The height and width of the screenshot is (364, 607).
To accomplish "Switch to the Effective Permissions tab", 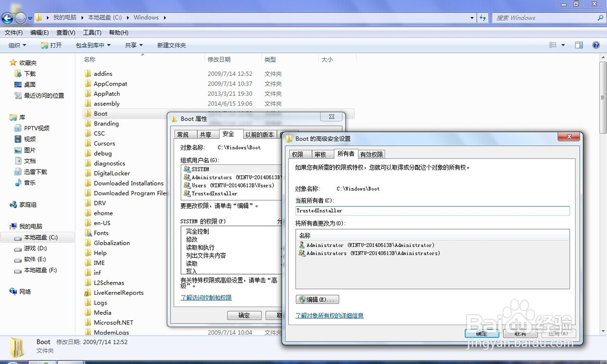I will [371, 154].
